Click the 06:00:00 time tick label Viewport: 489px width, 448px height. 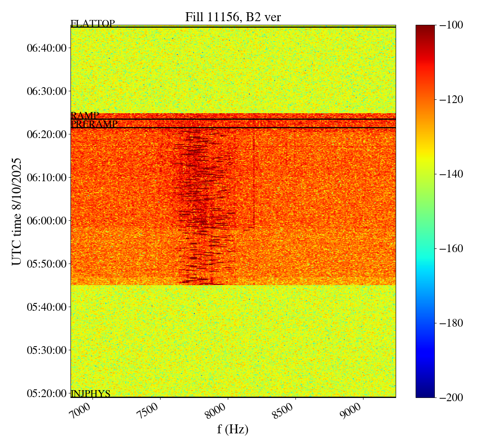coord(46,221)
